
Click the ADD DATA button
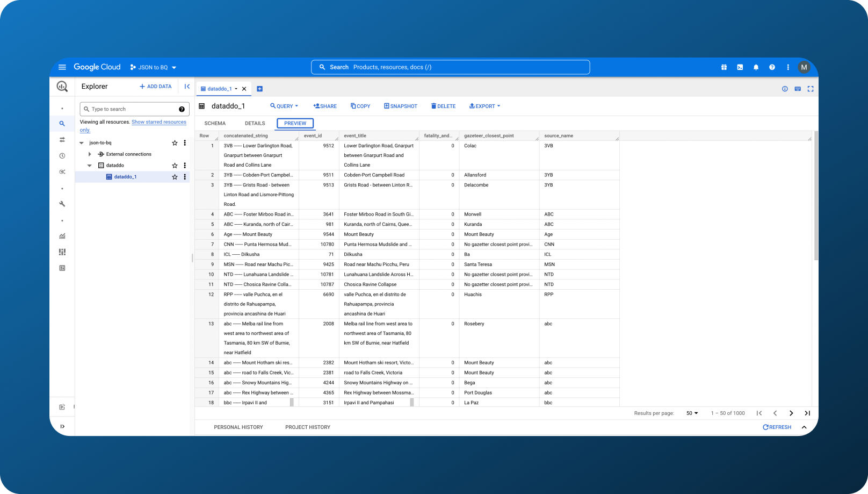pos(155,86)
